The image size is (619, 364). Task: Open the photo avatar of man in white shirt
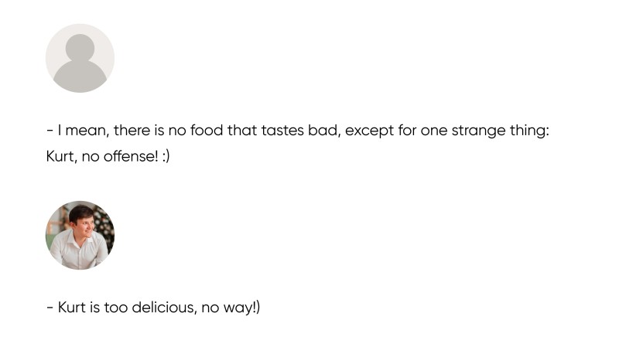[x=80, y=235]
